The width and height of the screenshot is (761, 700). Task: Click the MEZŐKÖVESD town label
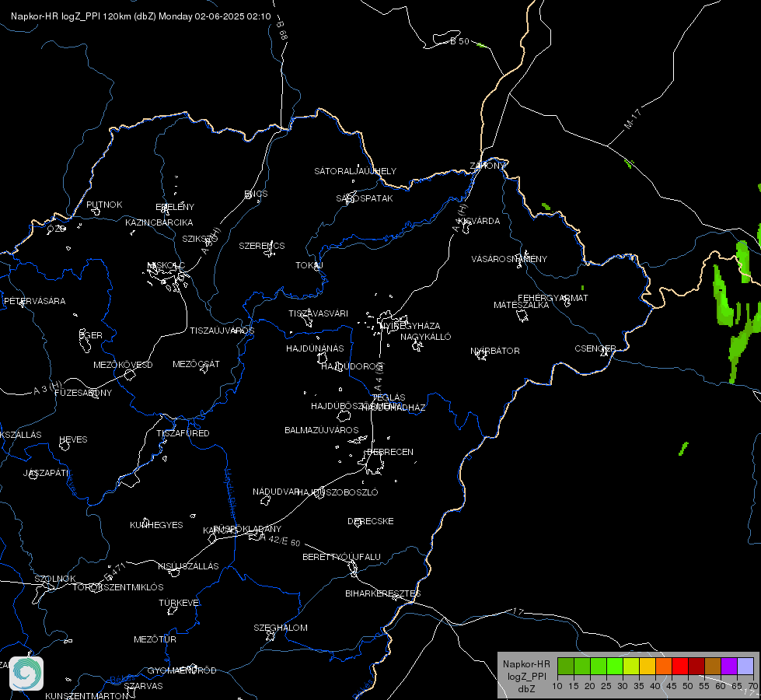pyautogui.click(x=123, y=365)
